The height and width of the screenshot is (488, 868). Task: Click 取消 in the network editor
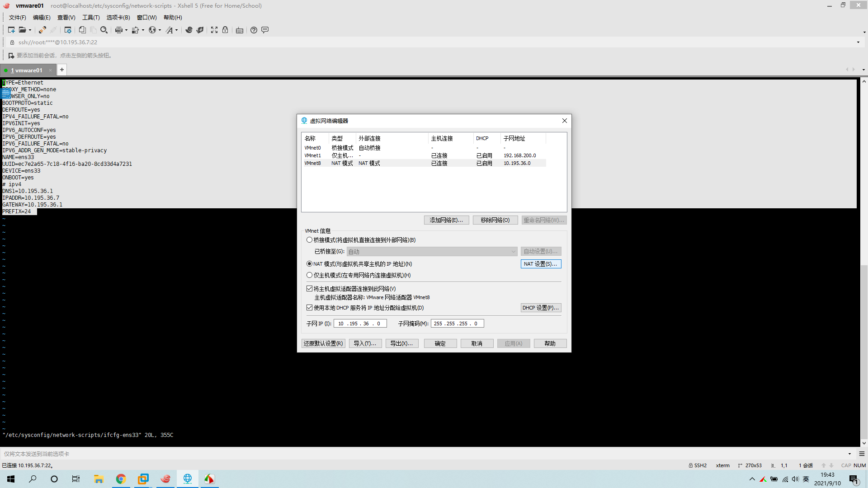(477, 343)
